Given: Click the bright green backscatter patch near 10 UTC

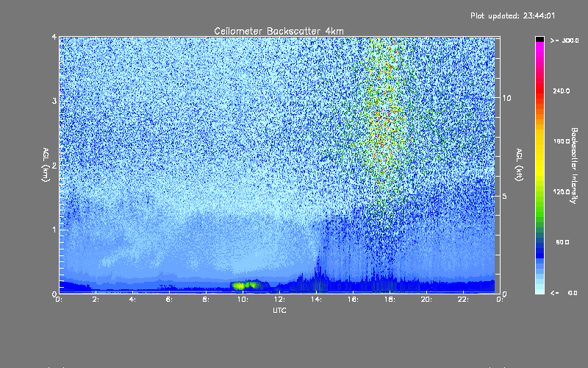Looking at the screenshot, I should [x=245, y=286].
